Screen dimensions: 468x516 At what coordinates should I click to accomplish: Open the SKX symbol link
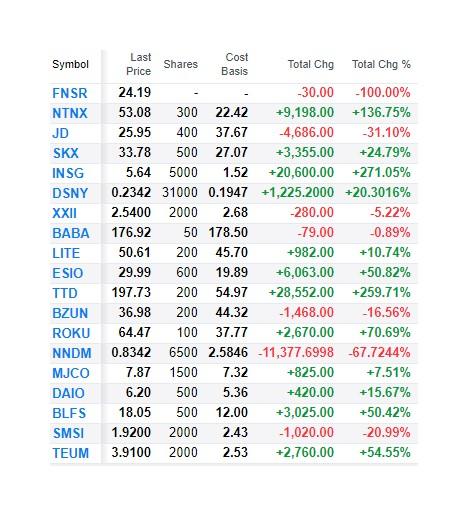[66, 153]
